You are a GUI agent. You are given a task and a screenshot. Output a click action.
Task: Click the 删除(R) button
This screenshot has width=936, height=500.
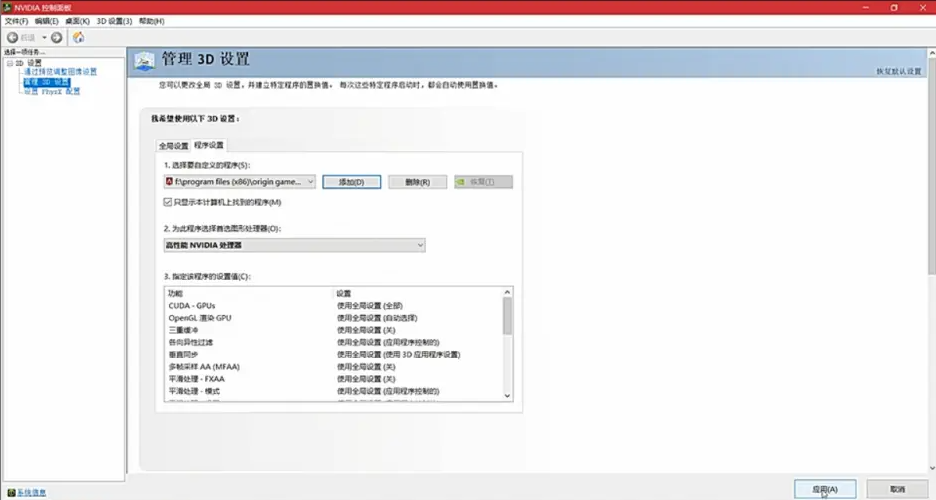point(417,182)
